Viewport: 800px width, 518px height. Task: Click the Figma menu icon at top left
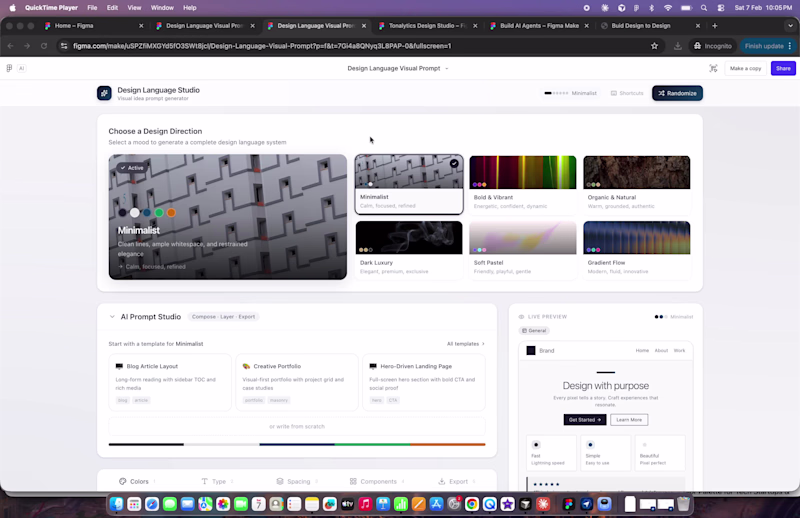click(9, 68)
